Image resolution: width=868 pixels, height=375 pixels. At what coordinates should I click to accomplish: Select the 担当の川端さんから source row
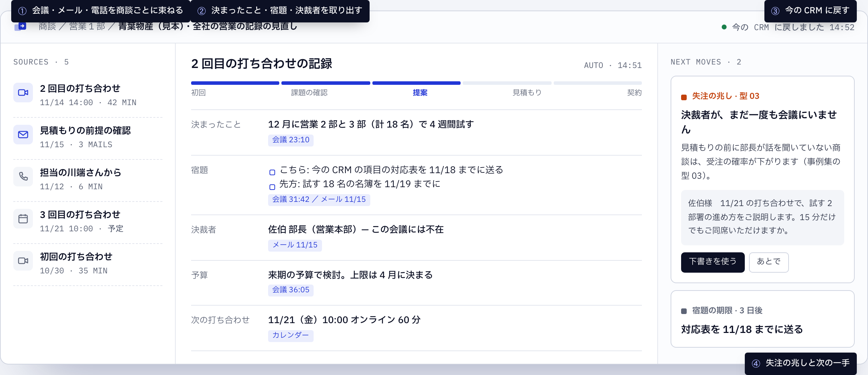(x=88, y=180)
